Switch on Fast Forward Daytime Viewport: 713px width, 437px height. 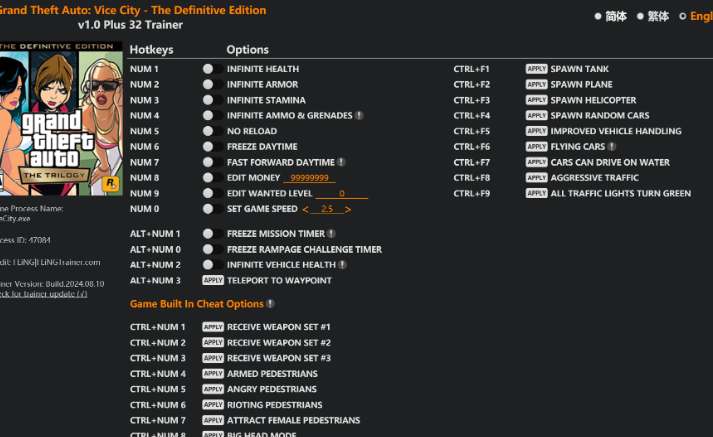[x=212, y=162]
